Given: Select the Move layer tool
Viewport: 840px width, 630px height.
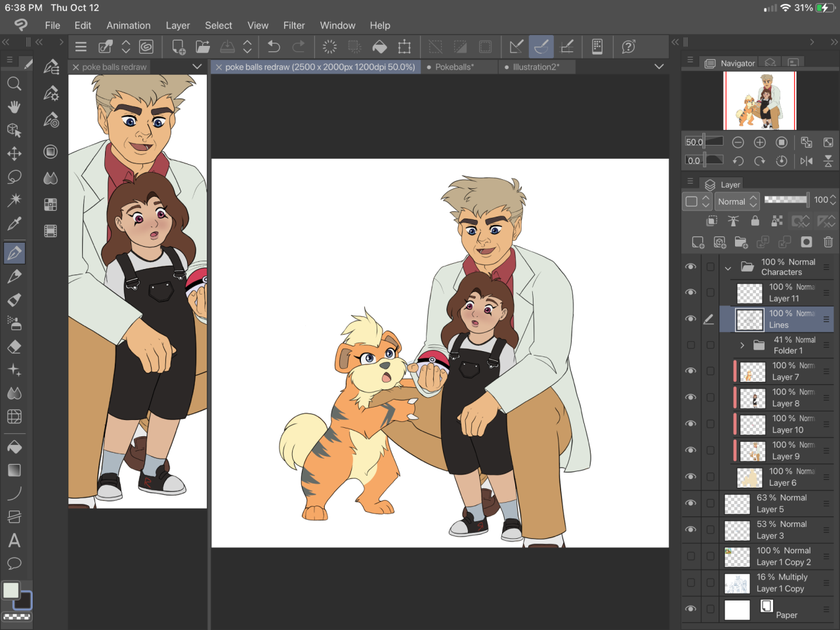Looking at the screenshot, I should [14, 154].
